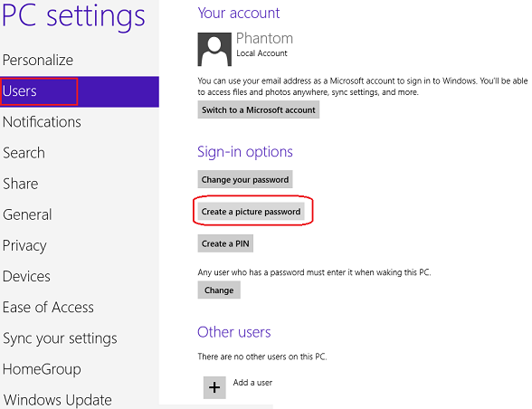Click the Local Account label
The image size is (532, 409).
tap(261, 53)
